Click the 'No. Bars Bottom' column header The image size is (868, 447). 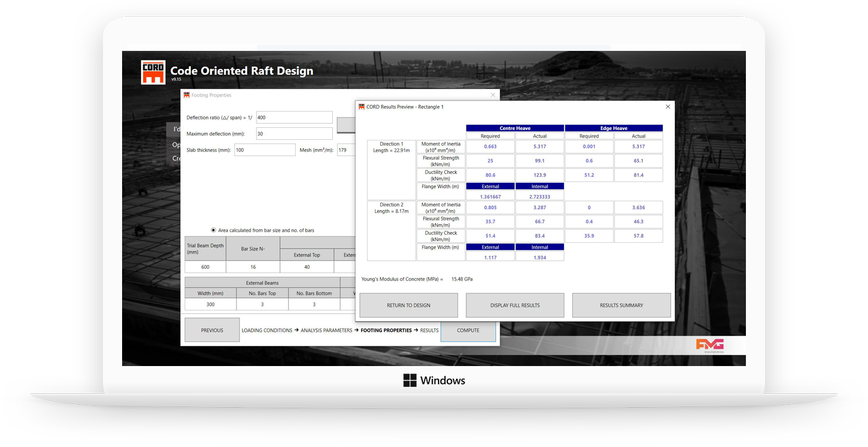314,293
